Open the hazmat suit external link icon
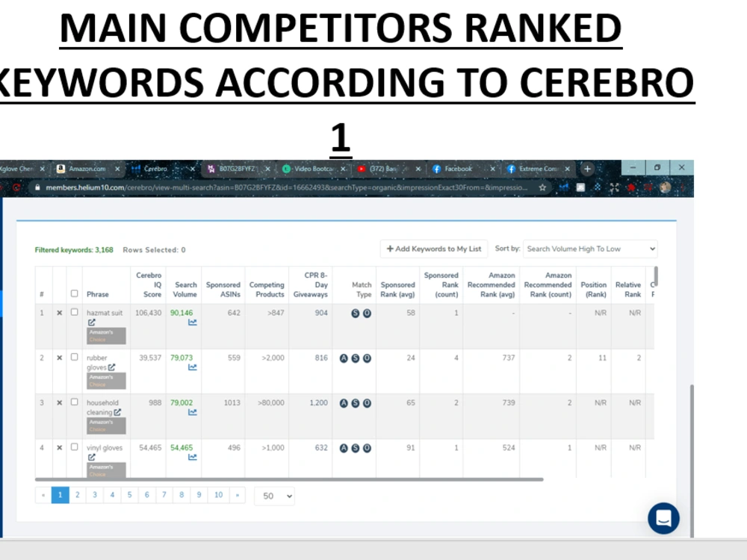This screenshot has height=560, width=747. pos(91,323)
